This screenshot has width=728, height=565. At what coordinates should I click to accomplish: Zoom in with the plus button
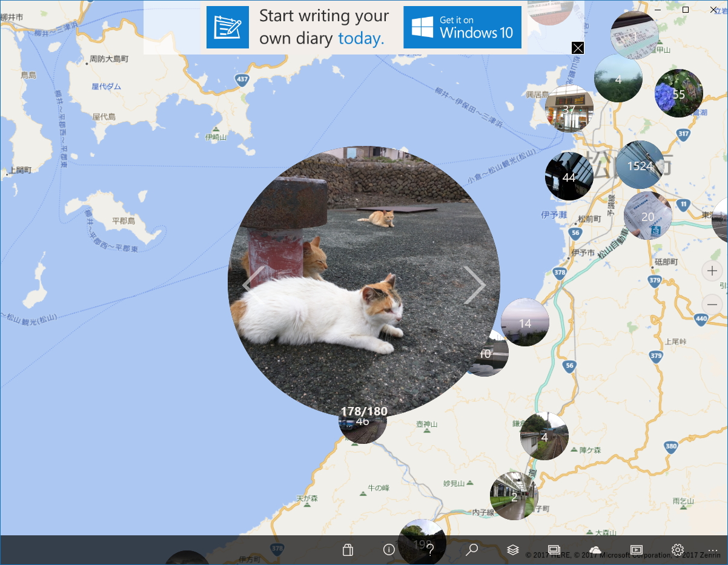click(712, 271)
